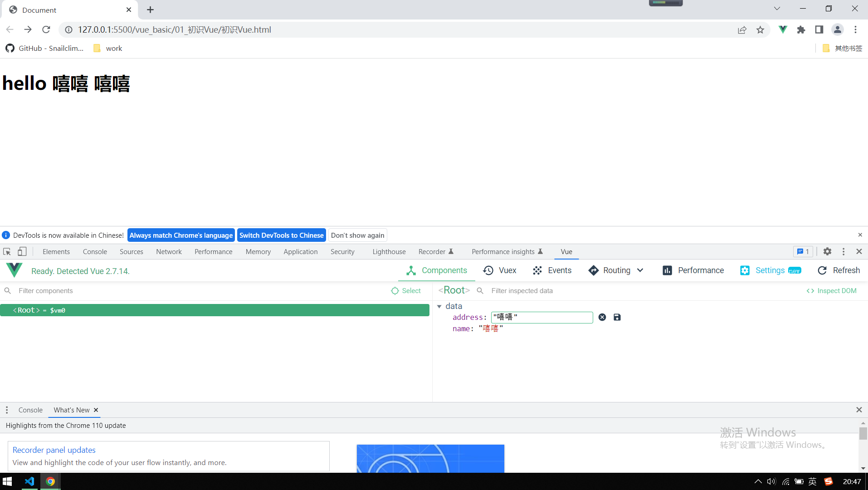Show hidden system tray icons
The height and width of the screenshot is (490, 868).
[758, 481]
